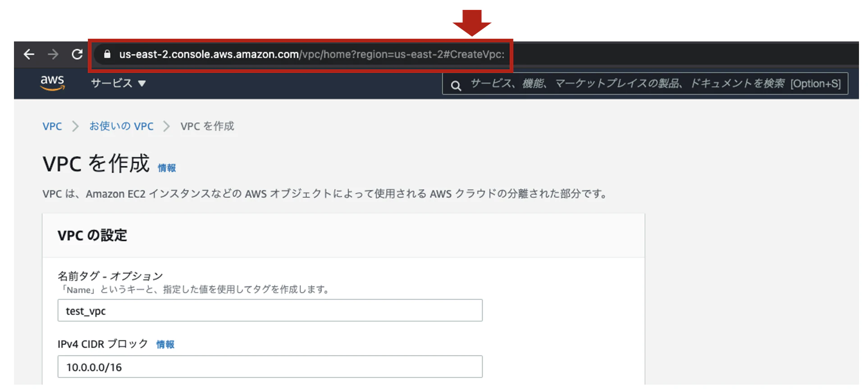Select the VPC を作成 breadcrumb item
Image resolution: width=868 pixels, height=390 pixels.
coord(207,127)
